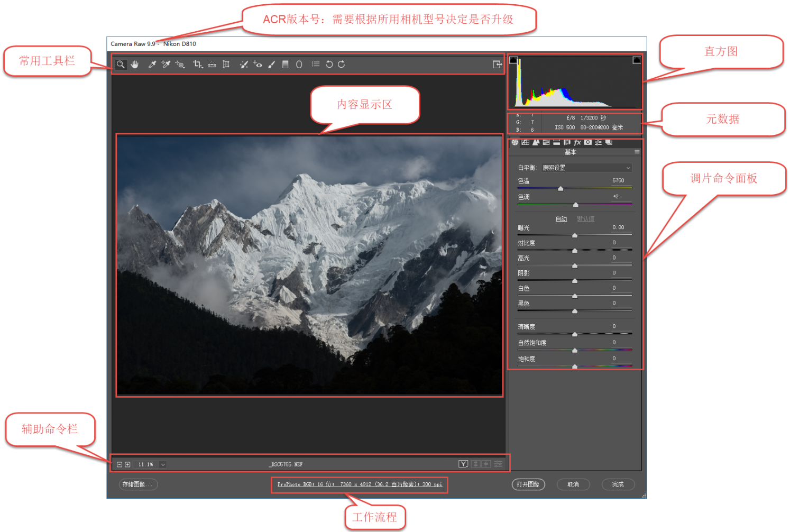
Task: Choose the Straighten tool
Action: [x=212, y=65]
